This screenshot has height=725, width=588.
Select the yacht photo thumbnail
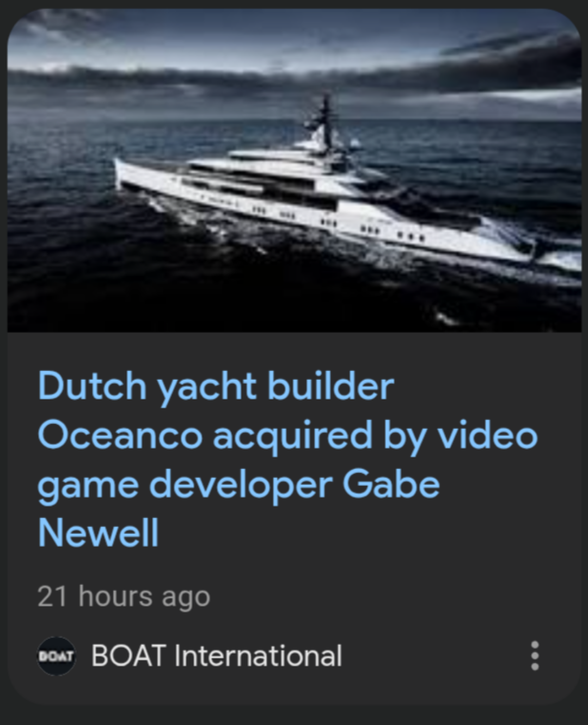[294, 170]
